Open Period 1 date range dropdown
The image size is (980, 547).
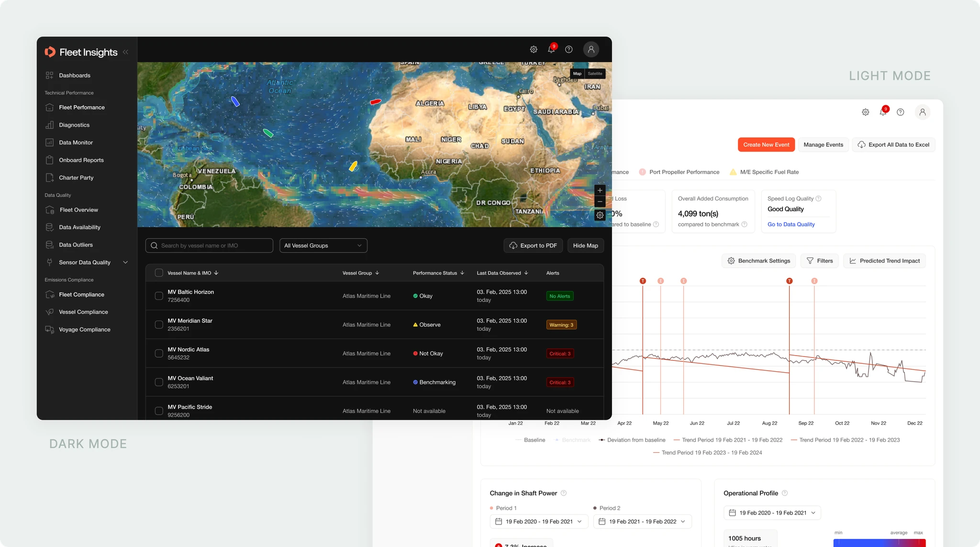click(x=539, y=522)
